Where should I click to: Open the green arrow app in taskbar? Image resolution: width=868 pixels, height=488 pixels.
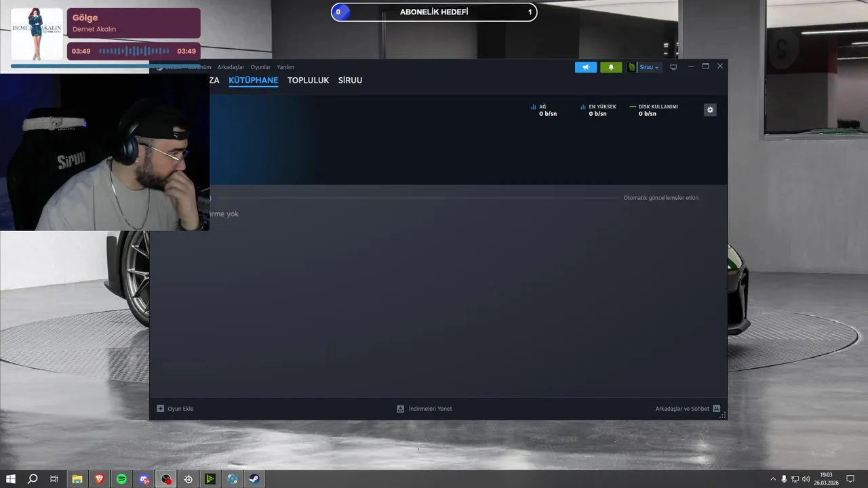pos(210,479)
